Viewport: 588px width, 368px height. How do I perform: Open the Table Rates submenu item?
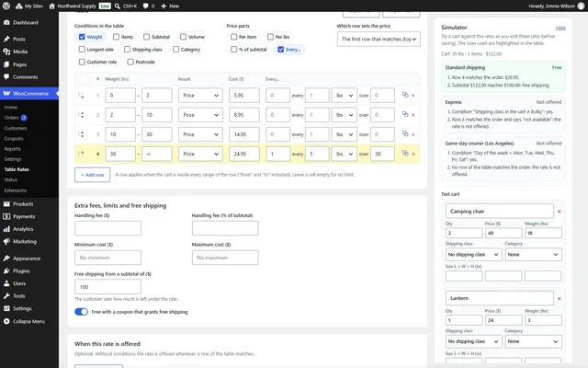coord(17,169)
